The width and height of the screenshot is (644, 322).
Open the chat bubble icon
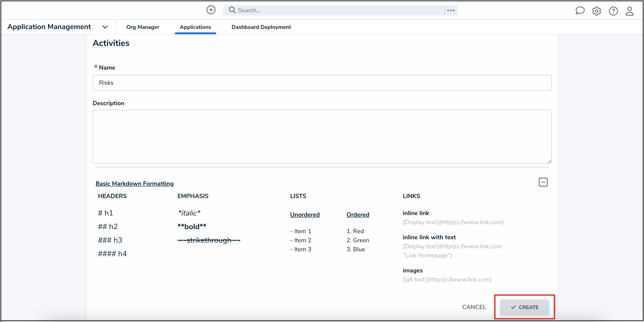(580, 11)
